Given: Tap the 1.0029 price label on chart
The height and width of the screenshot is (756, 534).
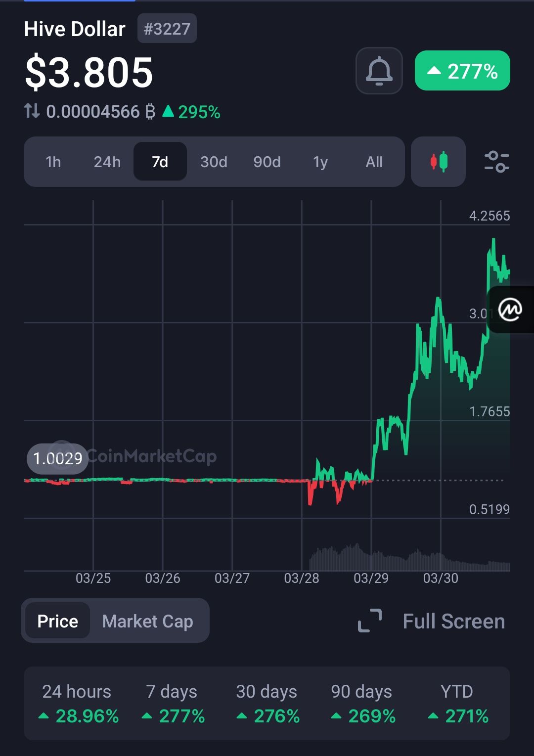Looking at the screenshot, I should point(57,459).
